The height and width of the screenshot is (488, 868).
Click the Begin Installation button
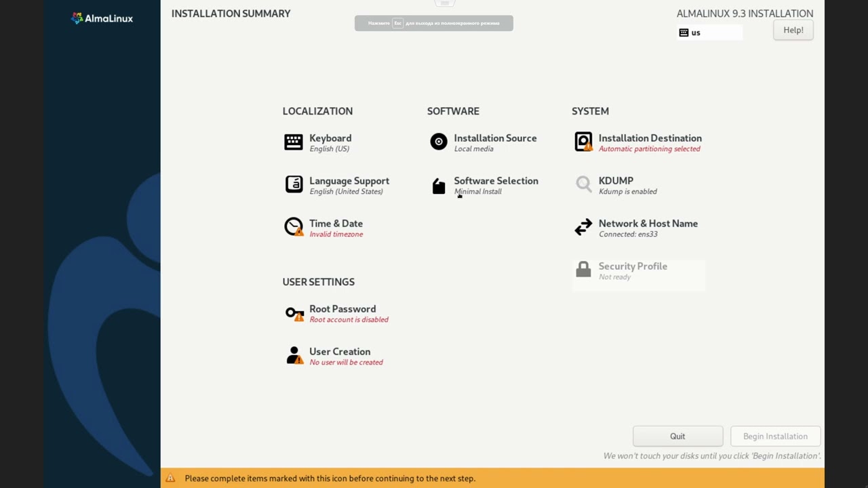pos(775,436)
